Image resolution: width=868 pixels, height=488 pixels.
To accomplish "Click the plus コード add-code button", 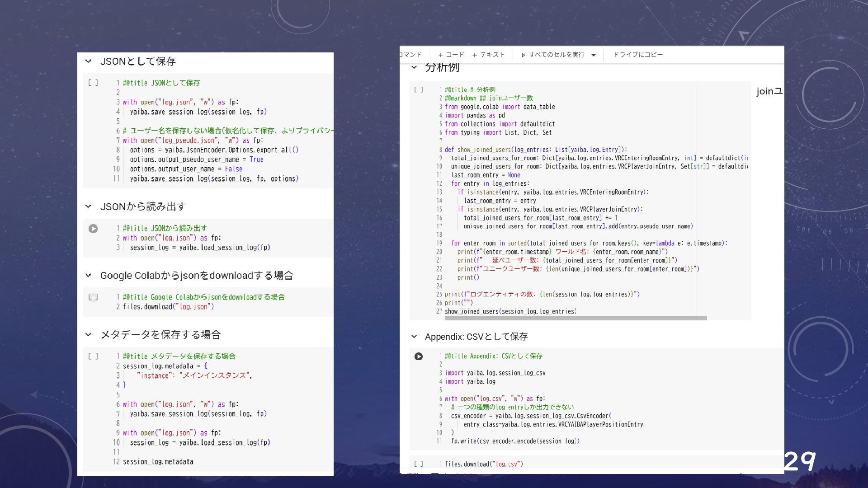I will tap(451, 55).
